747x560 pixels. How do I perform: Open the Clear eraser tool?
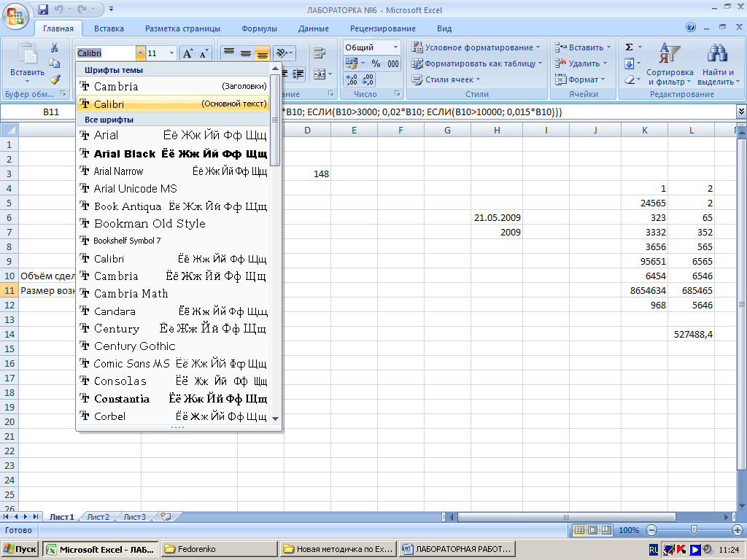tap(630, 79)
